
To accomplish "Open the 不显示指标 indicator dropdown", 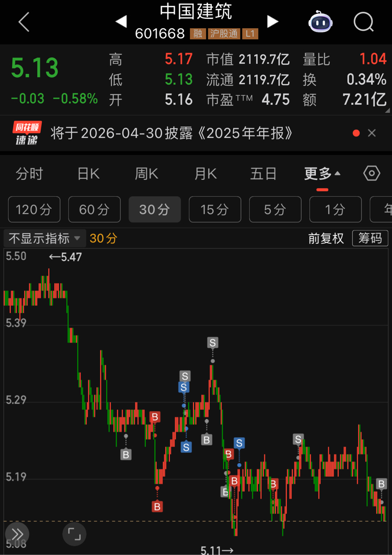I will point(44,238).
